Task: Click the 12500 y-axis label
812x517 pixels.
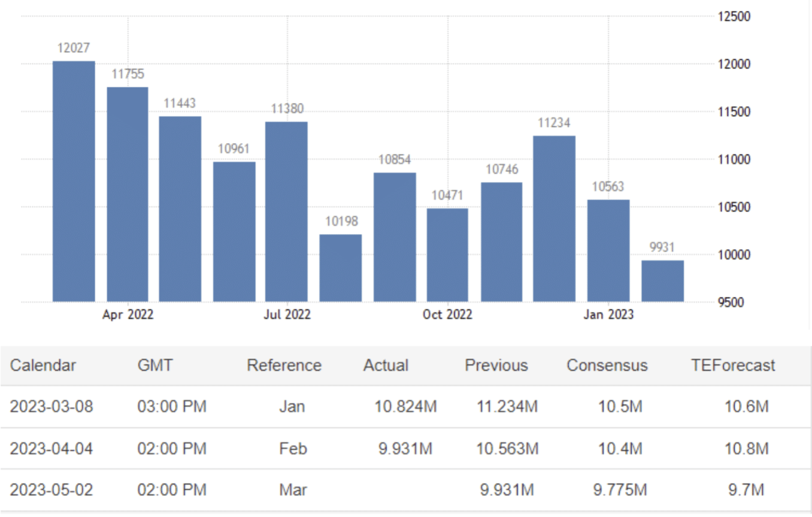Action: [x=734, y=17]
